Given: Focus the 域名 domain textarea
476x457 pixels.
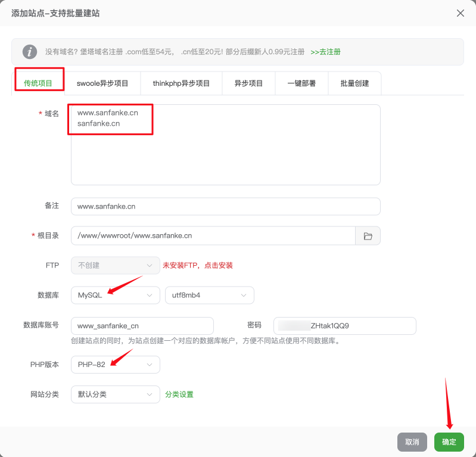Looking at the screenshot, I should click(x=225, y=155).
